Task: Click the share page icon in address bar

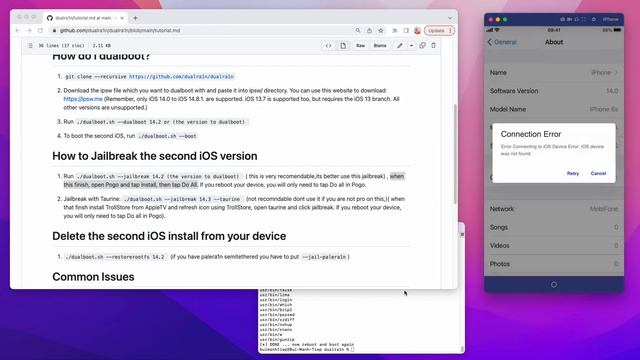Action: pos(369,31)
